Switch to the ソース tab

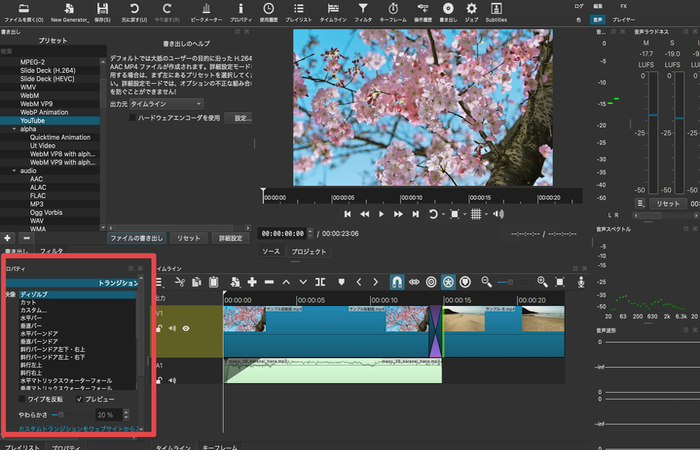271,252
